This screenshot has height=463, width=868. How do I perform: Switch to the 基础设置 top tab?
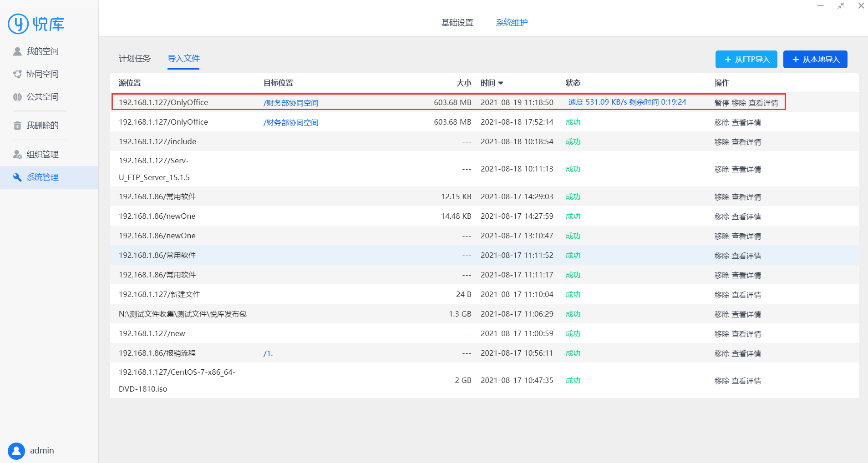[457, 22]
